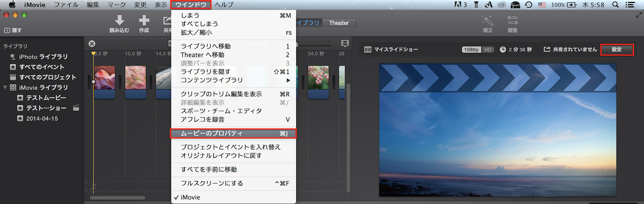This screenshot has width=644, height=204.
Task: Click the fullscreen arrows icon at window corner
Action: coord(639,15)
